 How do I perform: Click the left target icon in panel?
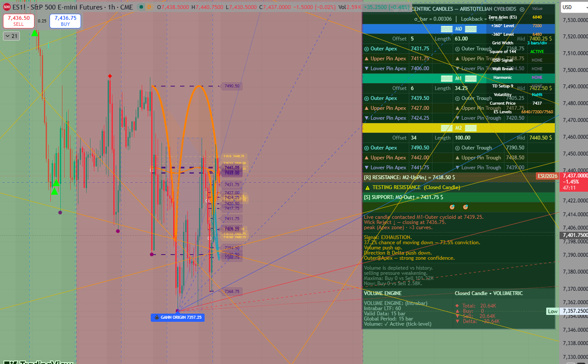coord(452,207)
